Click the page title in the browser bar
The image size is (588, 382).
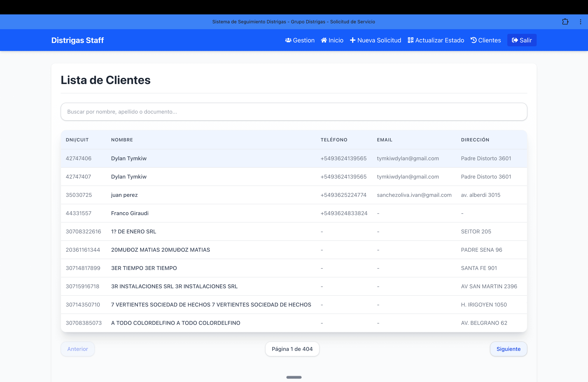pos(293,22)
